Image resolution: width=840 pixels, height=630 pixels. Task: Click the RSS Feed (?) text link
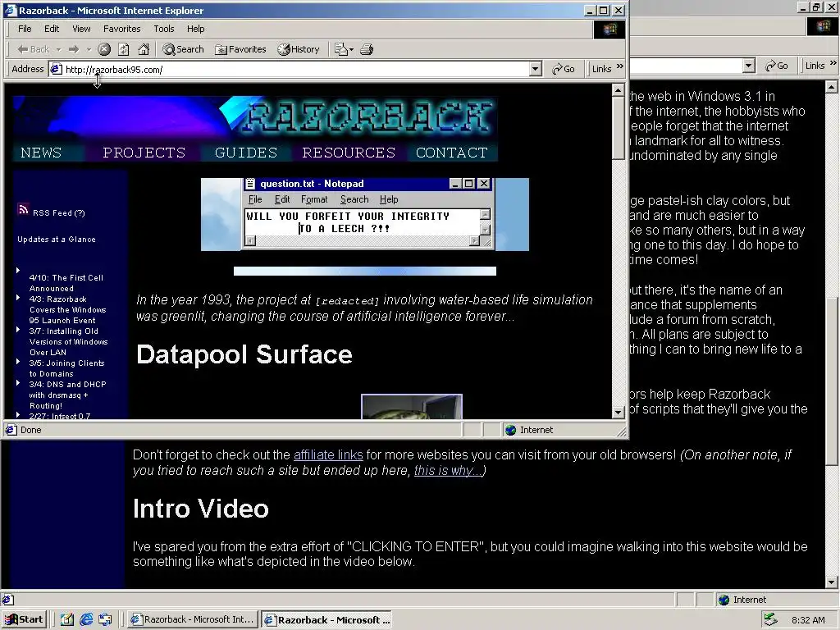(59, 212)
